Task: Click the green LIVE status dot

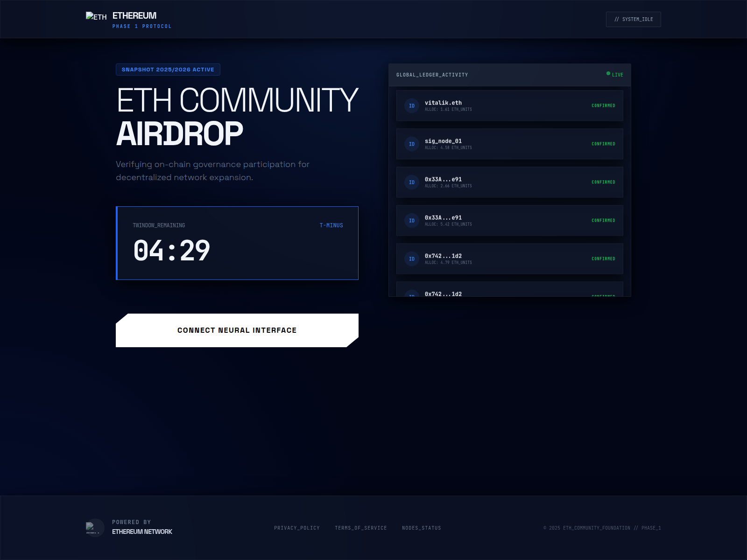Action: [608, 74]
